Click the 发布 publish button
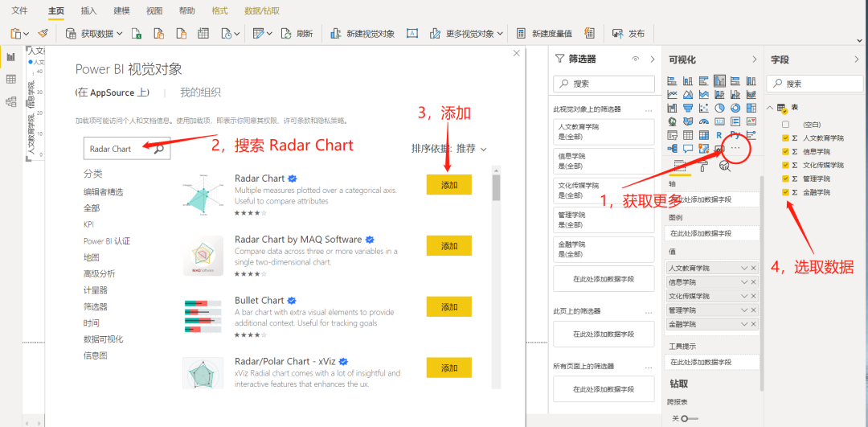 [x=628, y=33]
